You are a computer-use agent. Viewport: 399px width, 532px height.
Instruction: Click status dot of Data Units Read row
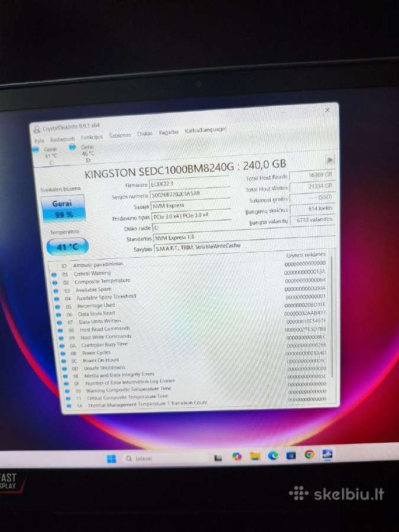click(59, 315)
